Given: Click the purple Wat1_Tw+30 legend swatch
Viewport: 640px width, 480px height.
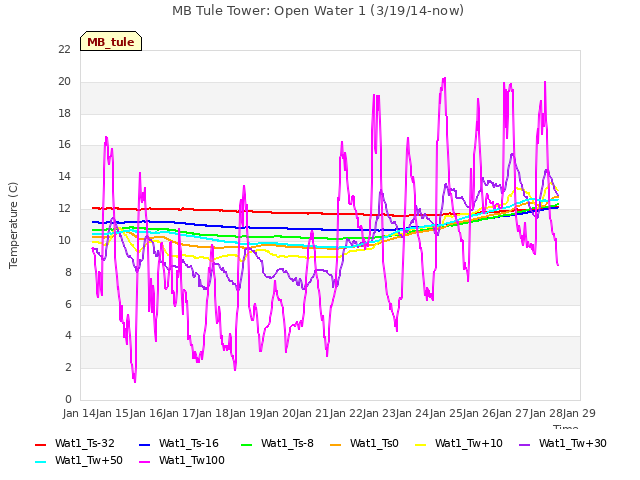Looking at the screenshot, I should [524, 444].
